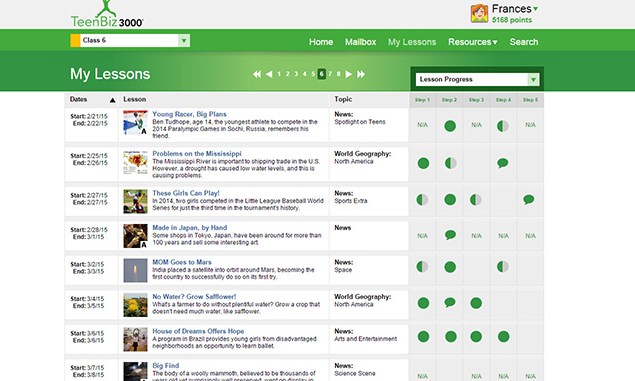Click Safflower lesson Step 1 full circle
This screenshot has height=381, width=635.
click(423, 303)
